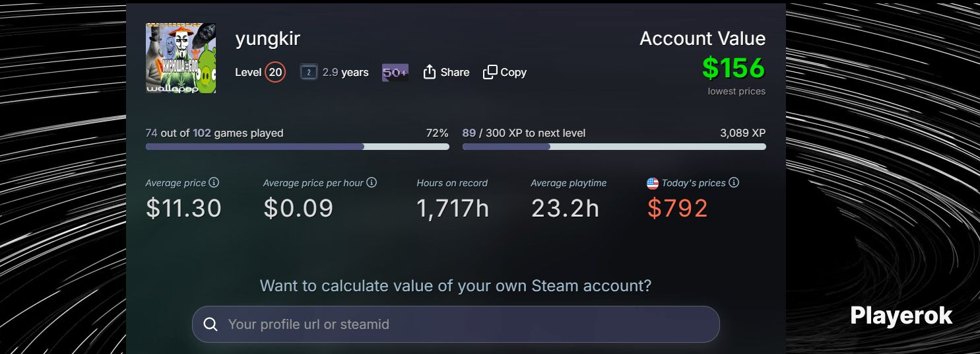The image size is (980, 354).
Task: Click the XP to next level bar
Action: (x=614, y=147)
